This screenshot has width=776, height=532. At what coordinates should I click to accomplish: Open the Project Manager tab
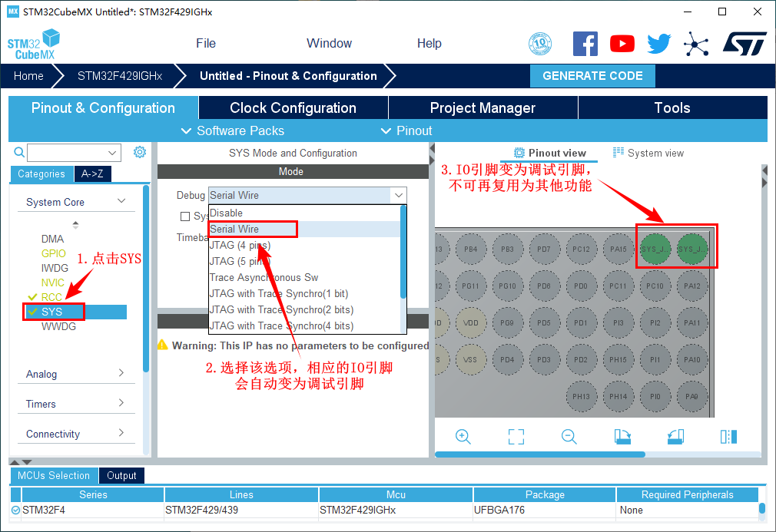(x=483, y=107)
